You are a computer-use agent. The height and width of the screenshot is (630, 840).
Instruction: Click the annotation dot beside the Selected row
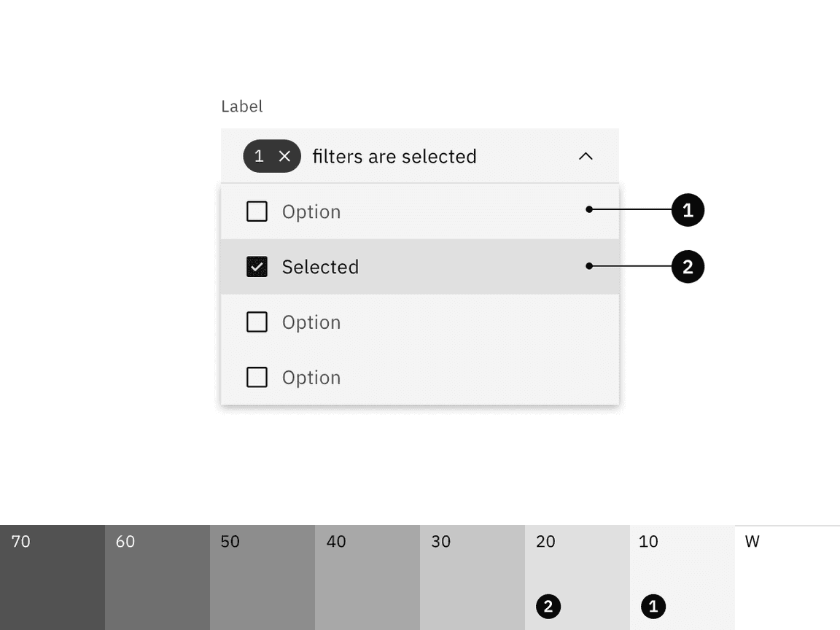click(588, 267)
